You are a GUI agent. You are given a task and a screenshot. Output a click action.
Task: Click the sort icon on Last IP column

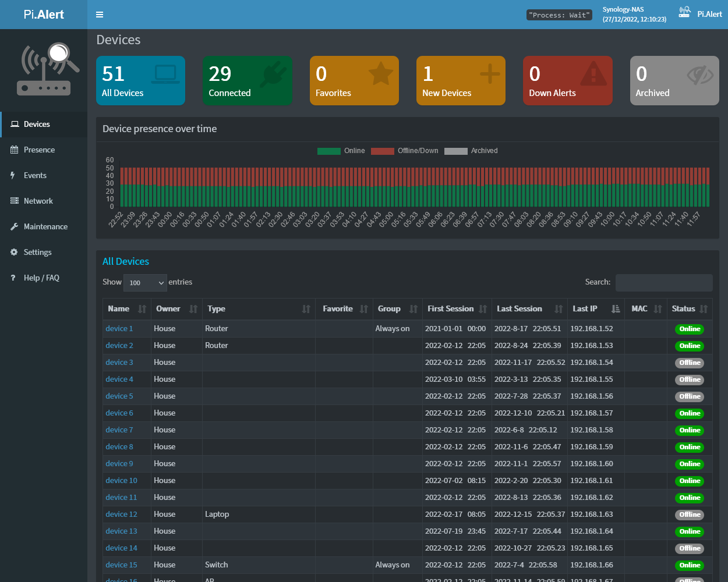click(616, 309)
